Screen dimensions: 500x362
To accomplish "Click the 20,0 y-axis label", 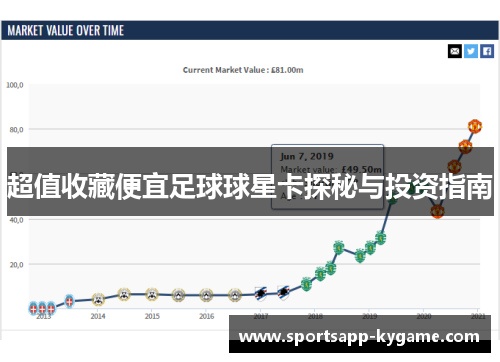I will click(16, 265).
